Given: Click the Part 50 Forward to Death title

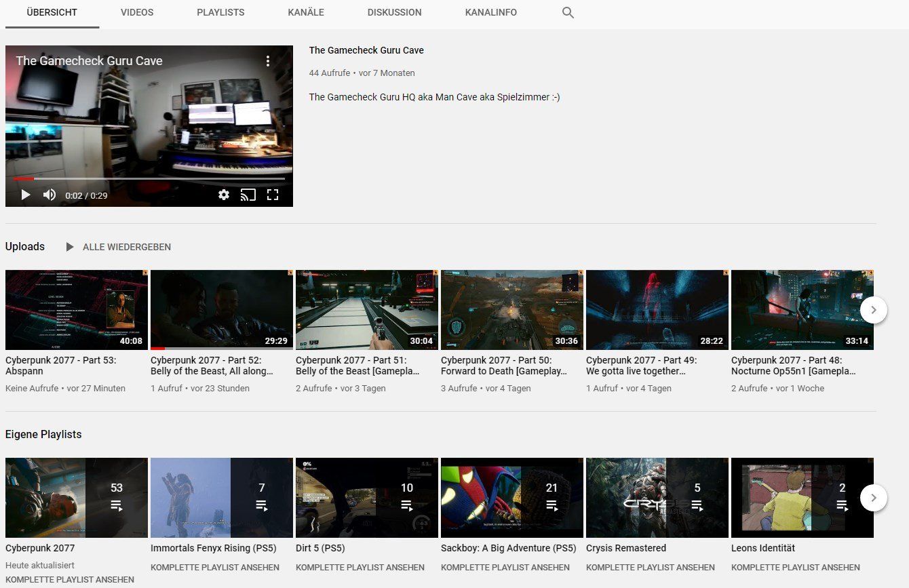Looking at the screenshot, I should [x=503, y=366].
